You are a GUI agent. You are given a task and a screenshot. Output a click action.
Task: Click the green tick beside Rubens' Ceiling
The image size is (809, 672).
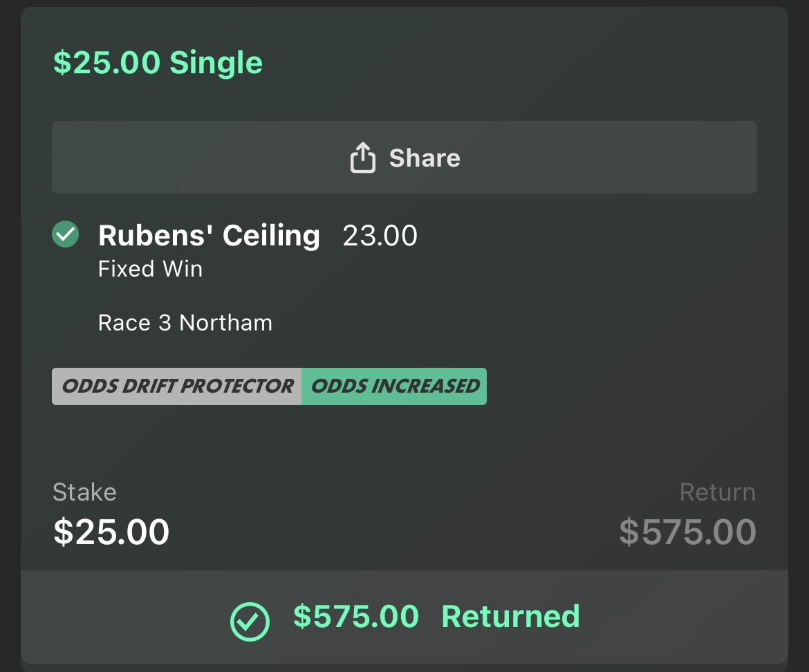[x=66, y=234]
